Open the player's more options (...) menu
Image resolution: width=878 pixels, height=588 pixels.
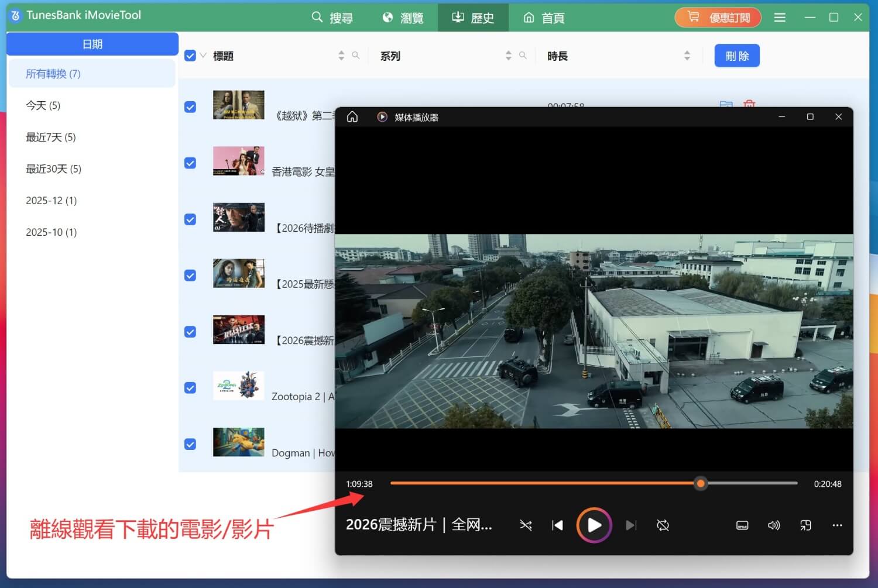click(836, 525)
